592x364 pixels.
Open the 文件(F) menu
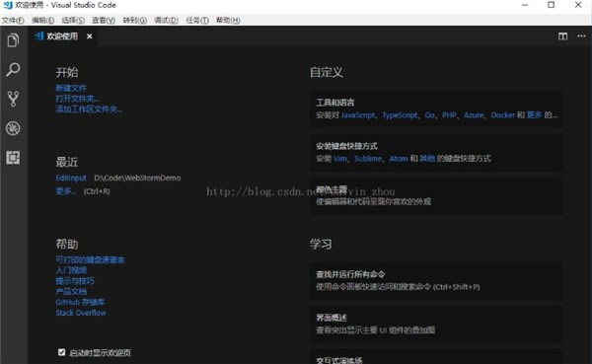tap(13, 20)
